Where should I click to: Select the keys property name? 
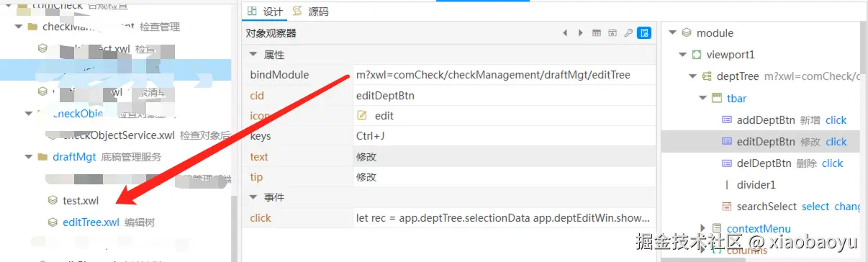click(261, 136)
